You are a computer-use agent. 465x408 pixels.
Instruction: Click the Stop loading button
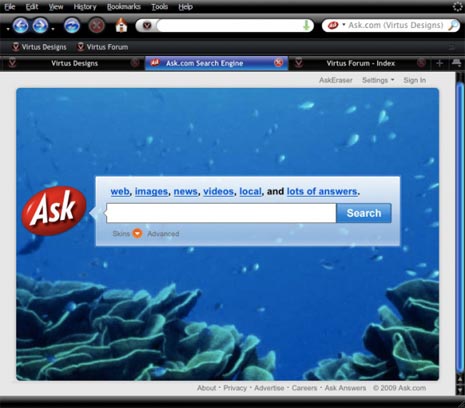pos(97,26)
